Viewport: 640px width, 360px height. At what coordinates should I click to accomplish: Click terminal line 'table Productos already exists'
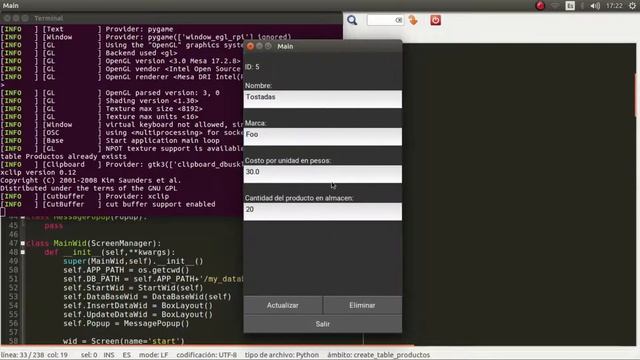click(64, 157)
